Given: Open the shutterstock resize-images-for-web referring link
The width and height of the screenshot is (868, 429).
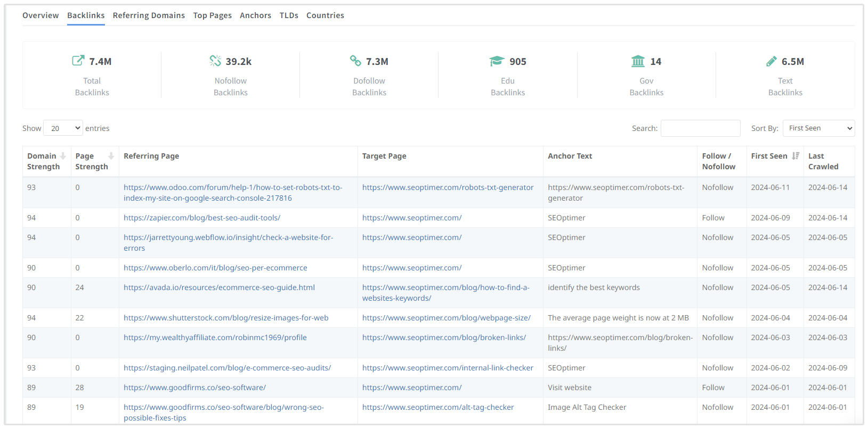Looking at the screenshot, I should coord(226,318).
